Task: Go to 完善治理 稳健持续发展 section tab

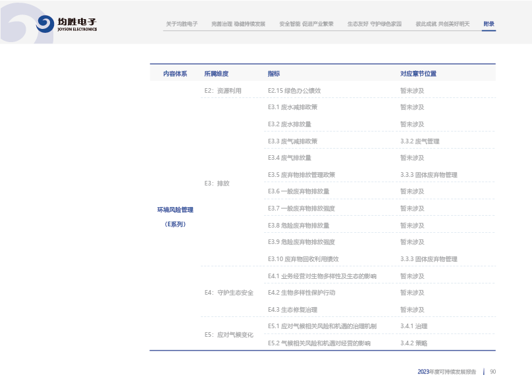Action: (x=238, y=24)
